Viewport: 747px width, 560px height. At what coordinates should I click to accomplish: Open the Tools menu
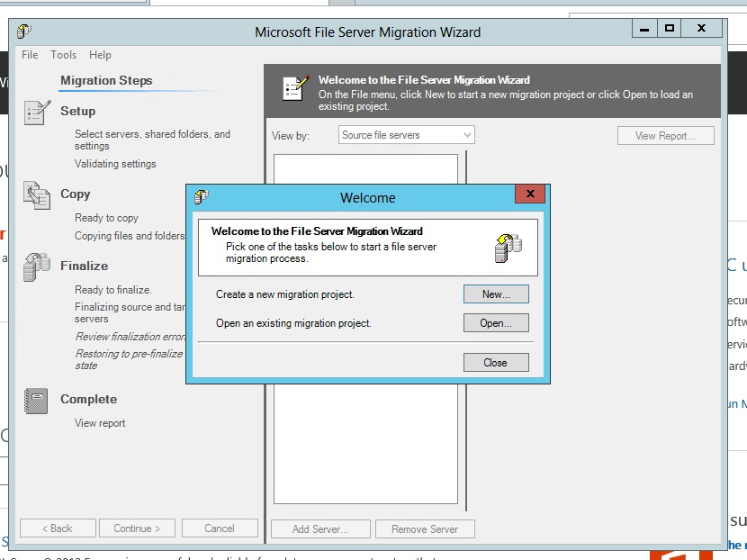click(63, 55)
